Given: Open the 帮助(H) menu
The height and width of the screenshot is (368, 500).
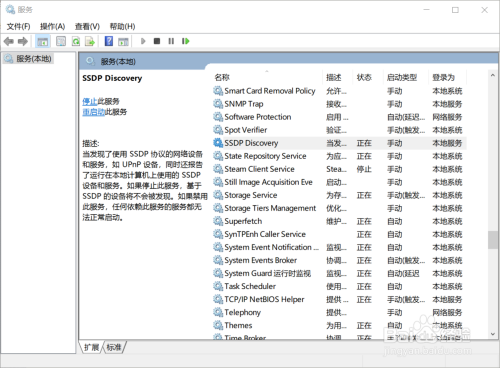Looking at the screenshot, I should pos(122,26).
